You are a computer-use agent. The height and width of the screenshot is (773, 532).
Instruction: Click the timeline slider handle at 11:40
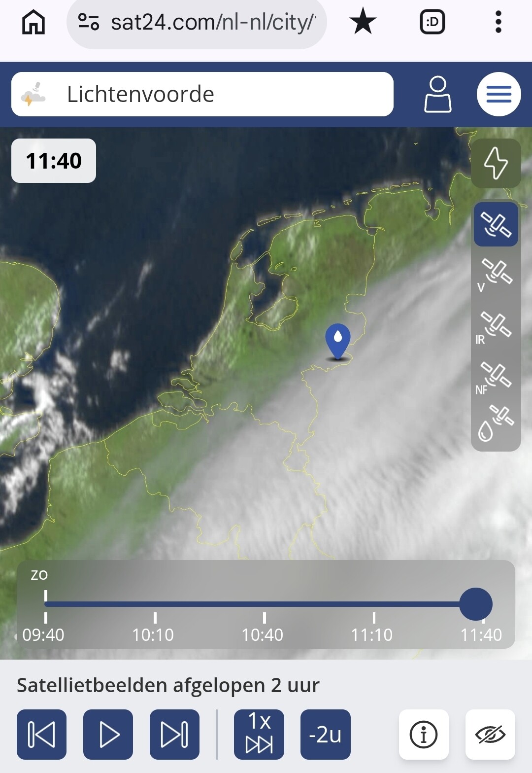tap(476, 604)
